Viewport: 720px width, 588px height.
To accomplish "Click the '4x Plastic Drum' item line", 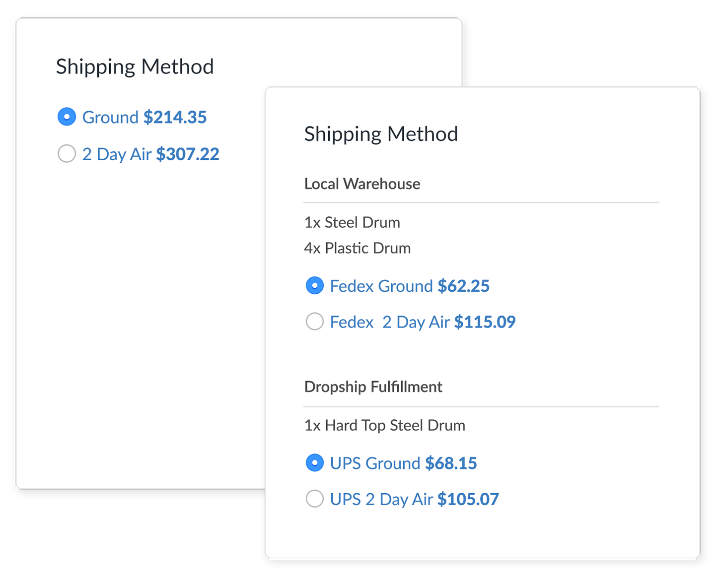I will [x=358, y=248].
